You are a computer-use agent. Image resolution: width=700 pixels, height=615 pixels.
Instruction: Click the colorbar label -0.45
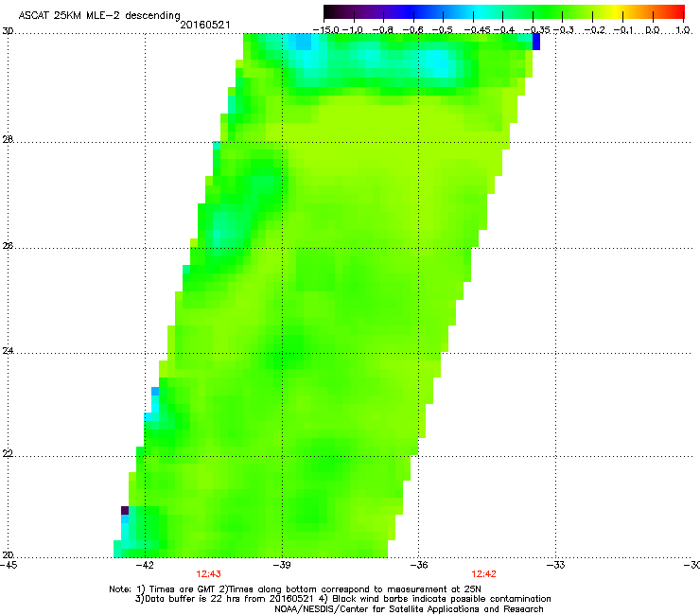tap(478, 30)
